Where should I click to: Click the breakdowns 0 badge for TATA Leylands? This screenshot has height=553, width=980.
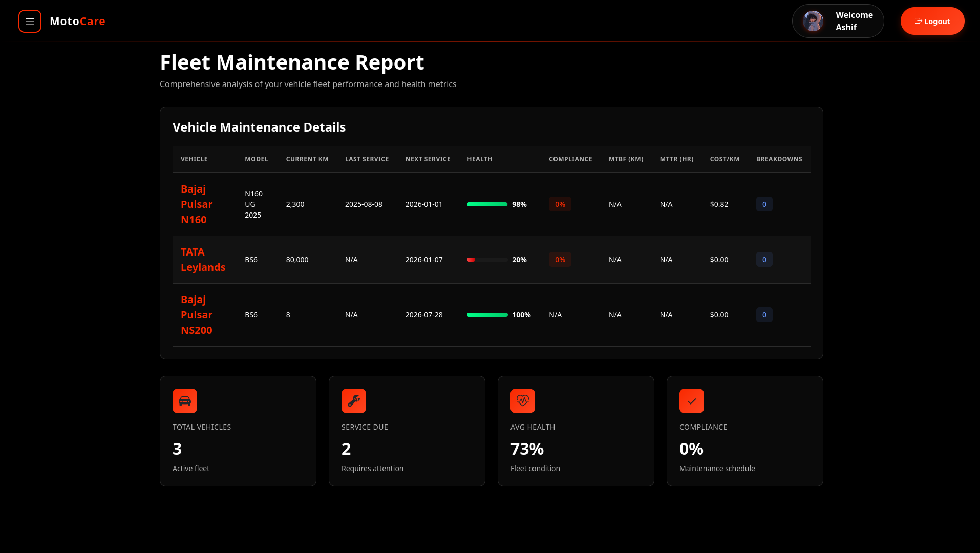(x=764, y=260)
